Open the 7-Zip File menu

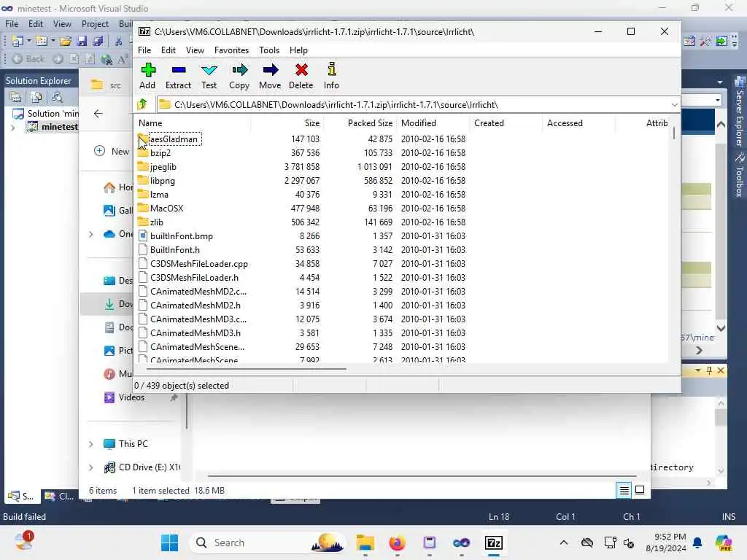click(144, 50)
